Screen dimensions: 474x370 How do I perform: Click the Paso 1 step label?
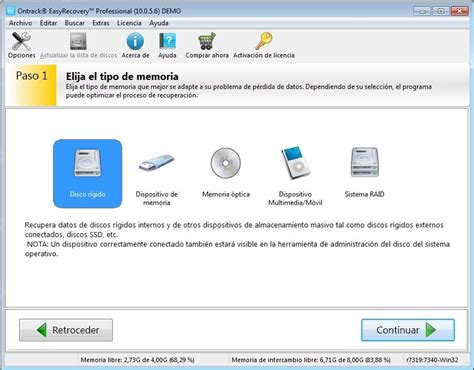(32, 76)
